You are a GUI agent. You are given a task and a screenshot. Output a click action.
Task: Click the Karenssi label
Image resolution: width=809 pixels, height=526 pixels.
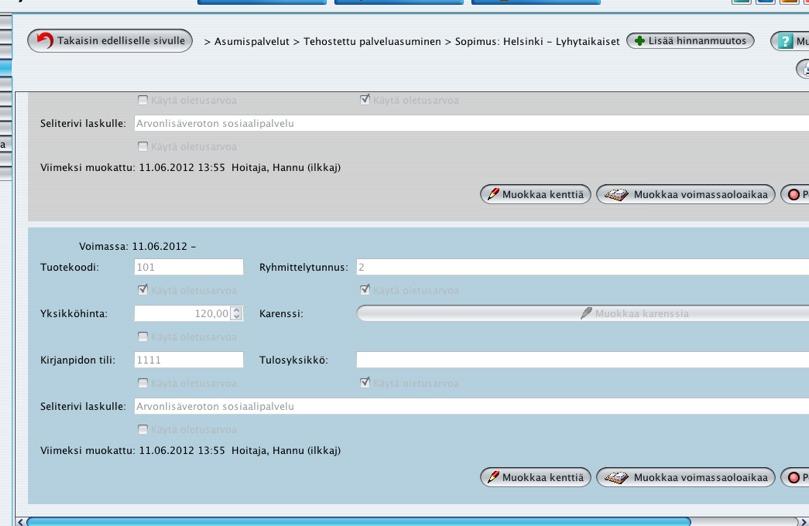(x=281, y=313)
